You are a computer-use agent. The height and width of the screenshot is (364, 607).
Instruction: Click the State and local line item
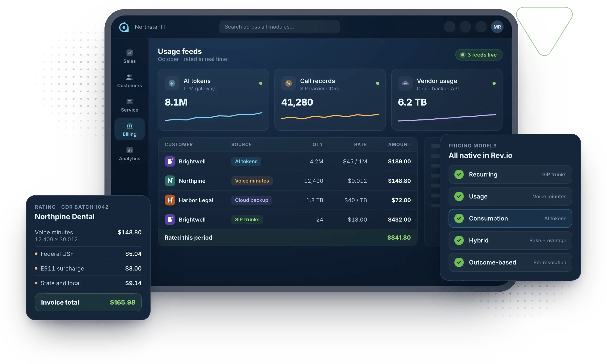pos(88,283)
